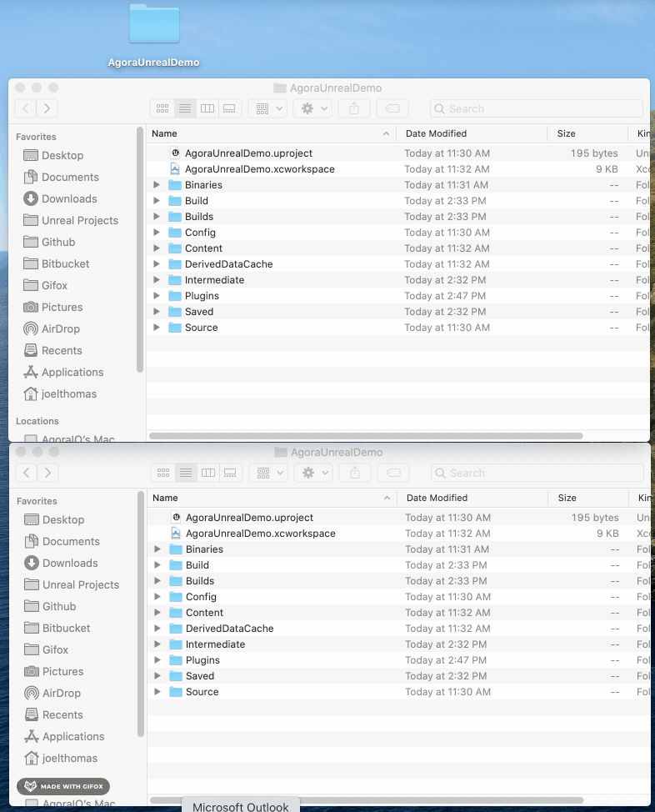Click Edit Tags button in top Finder window
Viewport: 655px width, 812px height.
point(392,108)
